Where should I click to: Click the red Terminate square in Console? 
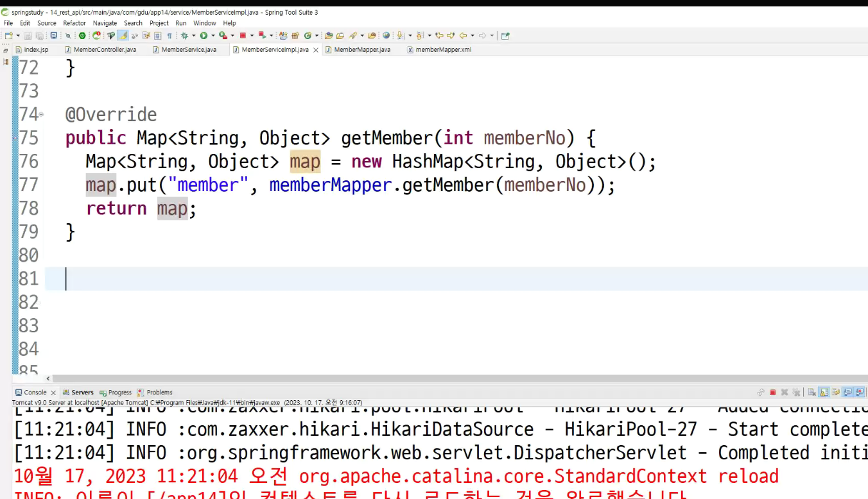coord(773,393)
